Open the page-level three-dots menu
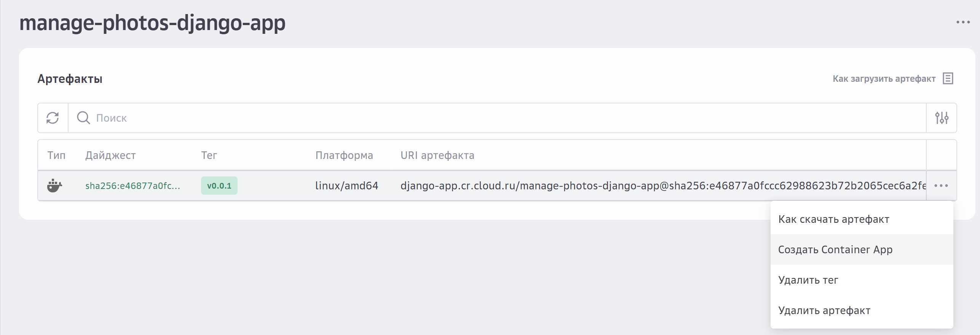980x335 pixels. [963, 22]
